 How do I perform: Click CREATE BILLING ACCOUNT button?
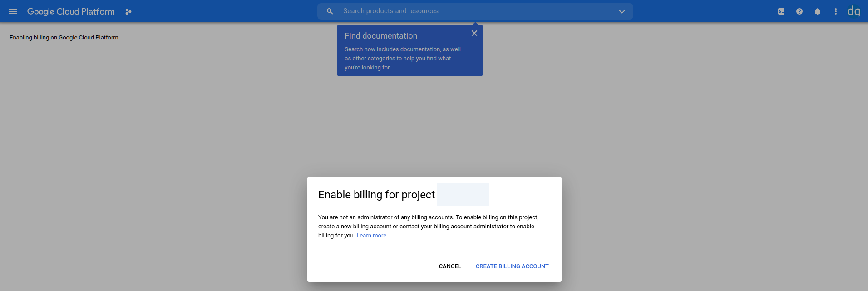point(512,266)
